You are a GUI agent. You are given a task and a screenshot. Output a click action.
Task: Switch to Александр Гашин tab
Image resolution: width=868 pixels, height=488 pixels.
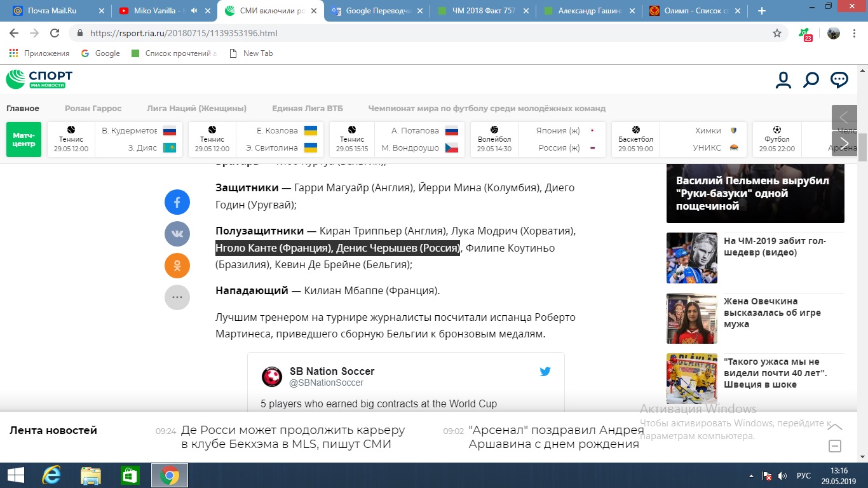(x=588, y=11)
